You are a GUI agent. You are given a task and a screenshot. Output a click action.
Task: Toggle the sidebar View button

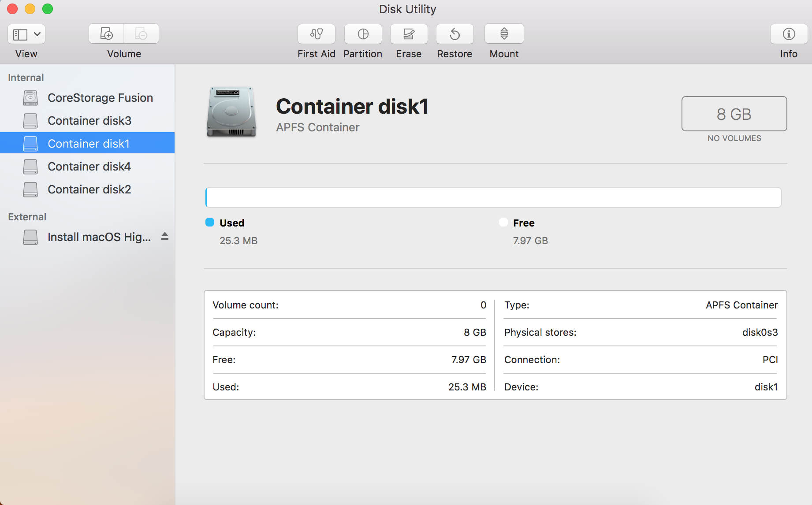click(19, 34)
